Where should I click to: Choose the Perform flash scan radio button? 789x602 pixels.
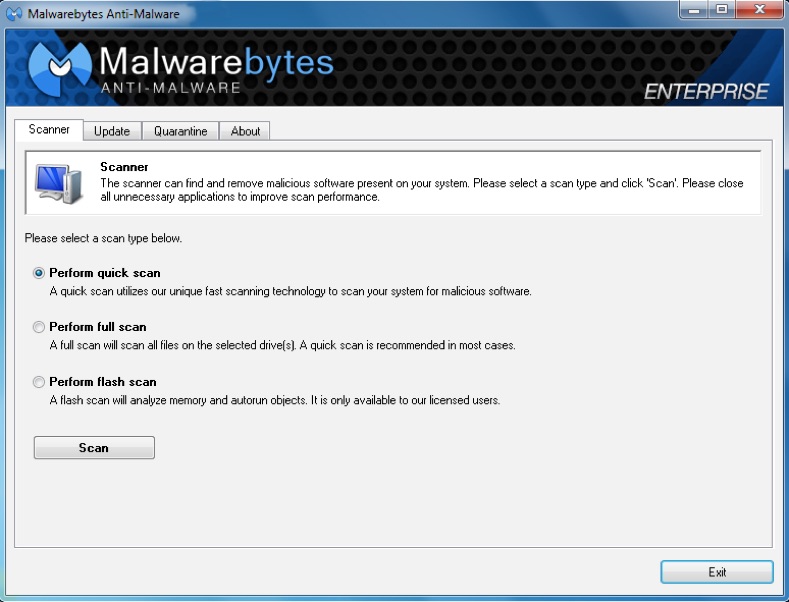[x=39, y=382]
